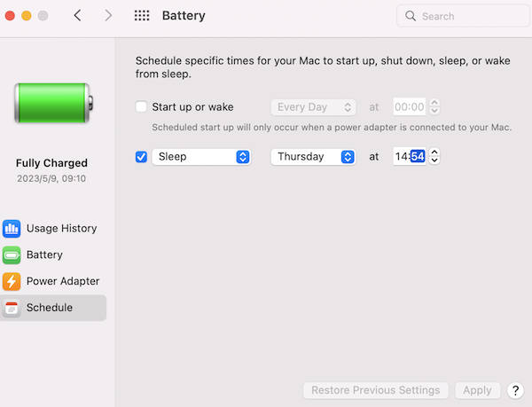Open the Sleep action dropdown
The image size is (532, 407).
(201, 157)
